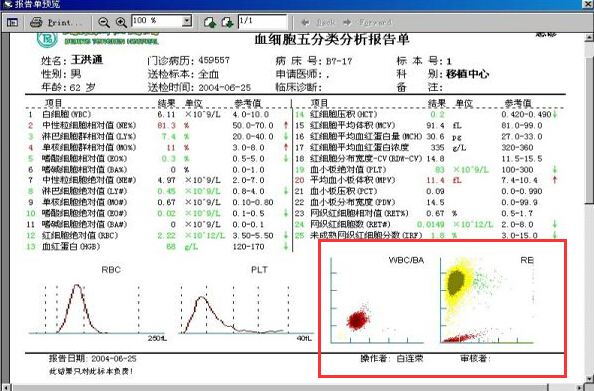Click the vertical scrollbar down arrow
Viewport: 594px width, 391px height.
589,378
